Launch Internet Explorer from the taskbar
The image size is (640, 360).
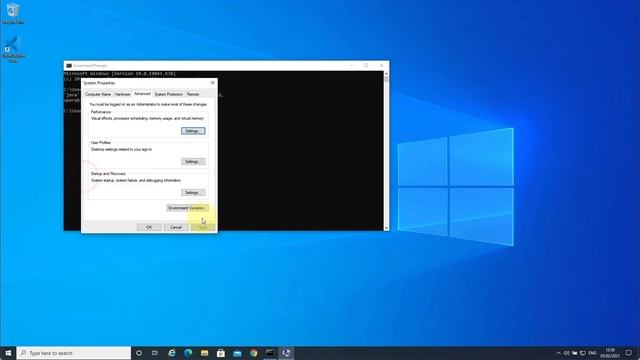pos(172,353)
